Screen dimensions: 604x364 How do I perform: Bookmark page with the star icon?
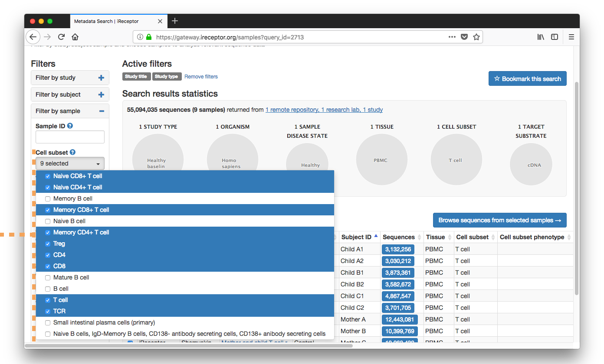(476, 37)
